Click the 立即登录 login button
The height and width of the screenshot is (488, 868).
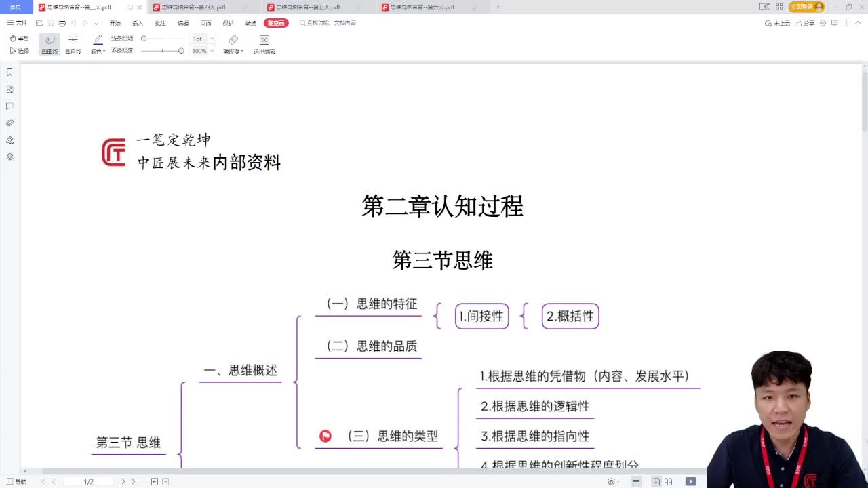tap(803, 6)
